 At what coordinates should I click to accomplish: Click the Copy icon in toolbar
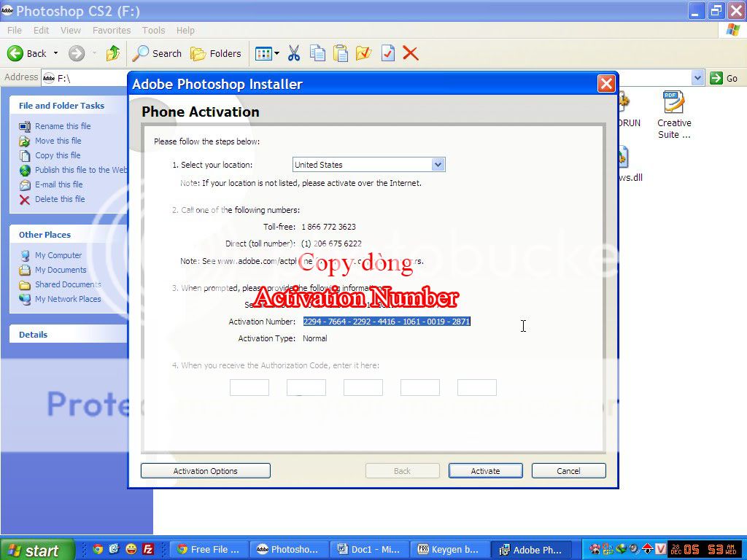(x=317, y=53)
